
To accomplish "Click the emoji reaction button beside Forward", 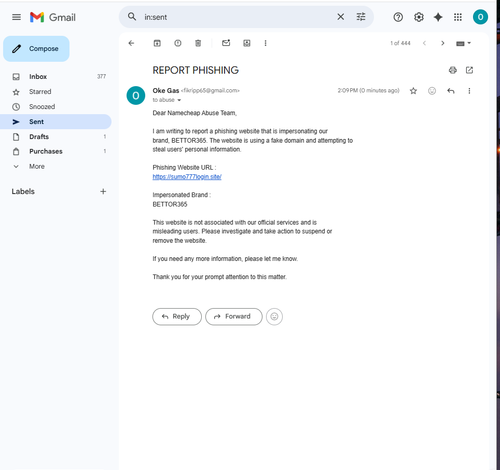I will tap(274, 316).
